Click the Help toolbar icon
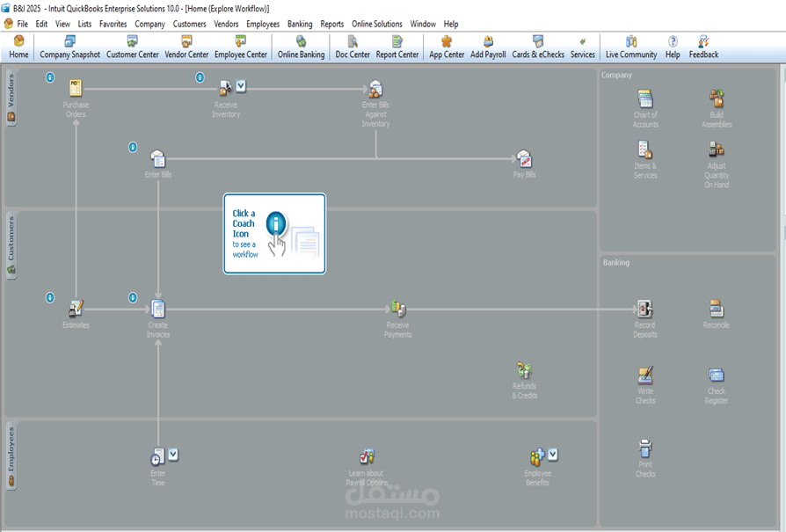 tap(673, 47)
